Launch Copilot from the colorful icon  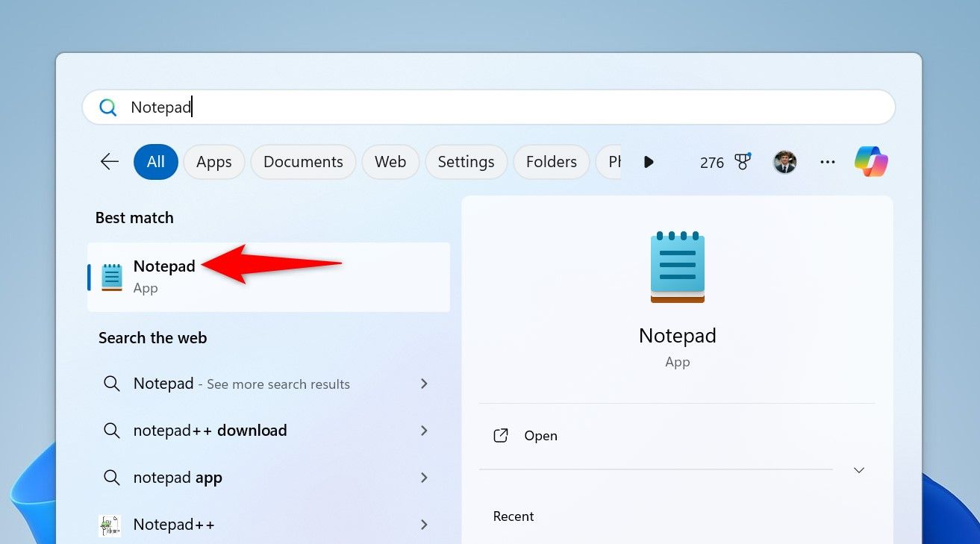(x=871, y=162)
